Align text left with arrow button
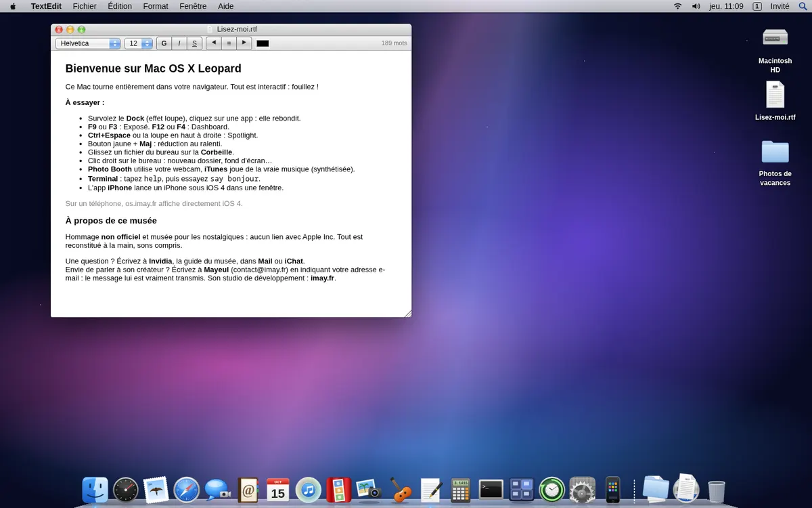This screenshot has width=812, height=508. 214,43
